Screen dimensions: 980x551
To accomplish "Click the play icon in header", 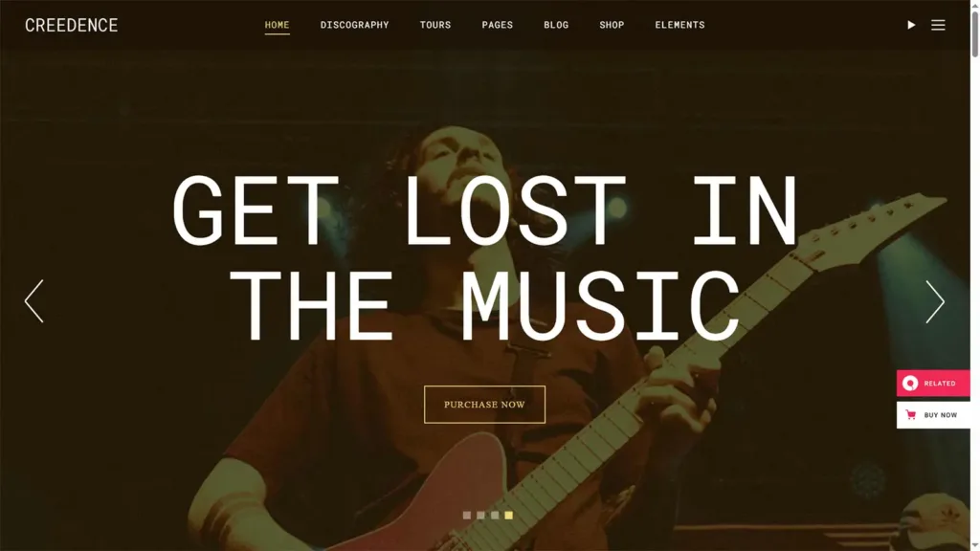I will [911, 25].
